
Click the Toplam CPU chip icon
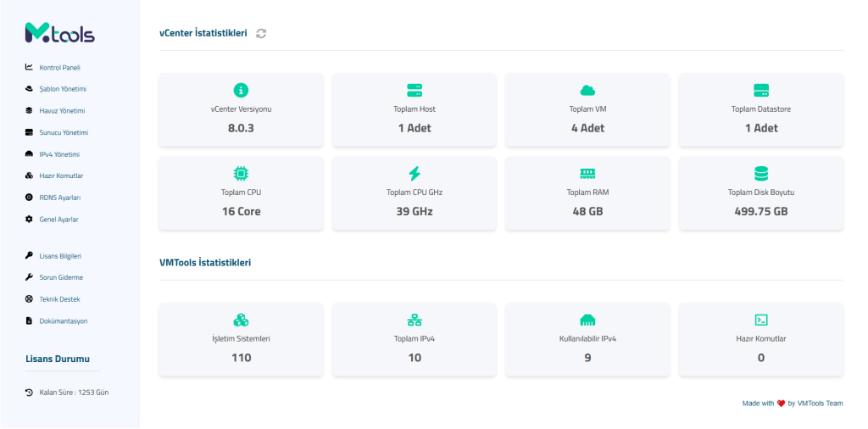coord(241,173)
